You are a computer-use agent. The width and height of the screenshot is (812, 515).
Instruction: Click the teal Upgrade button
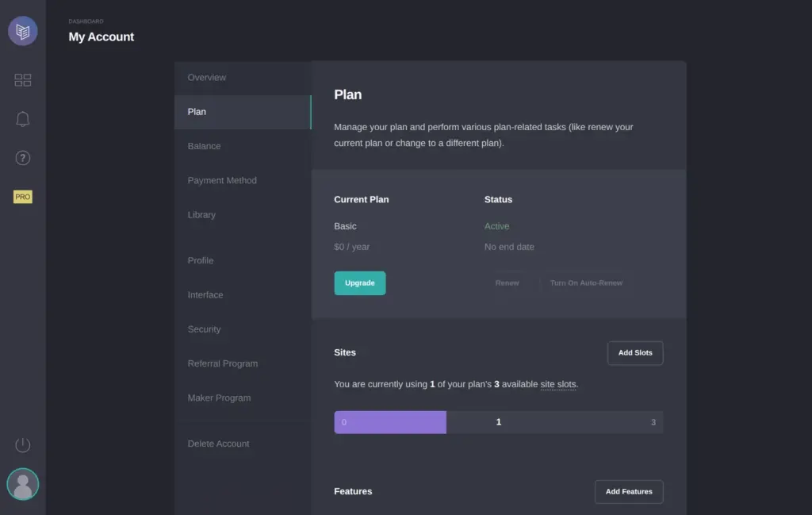click(360, 282)
